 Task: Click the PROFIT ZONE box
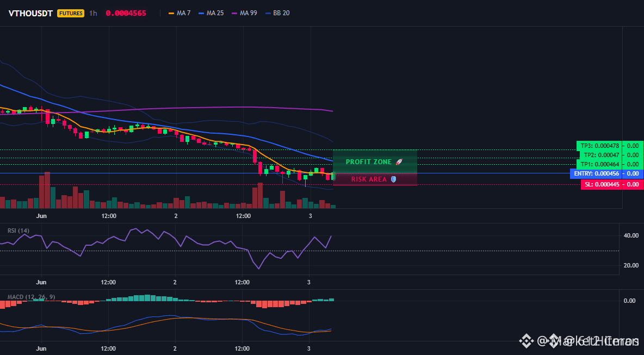pyautogui.click(x=375, y=161)
